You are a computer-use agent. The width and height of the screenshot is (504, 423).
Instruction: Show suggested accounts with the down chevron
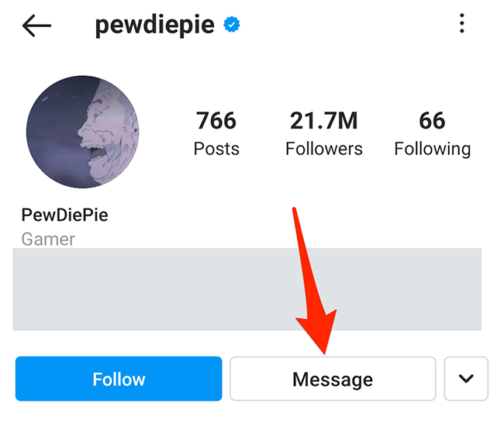tap(466, 379)
